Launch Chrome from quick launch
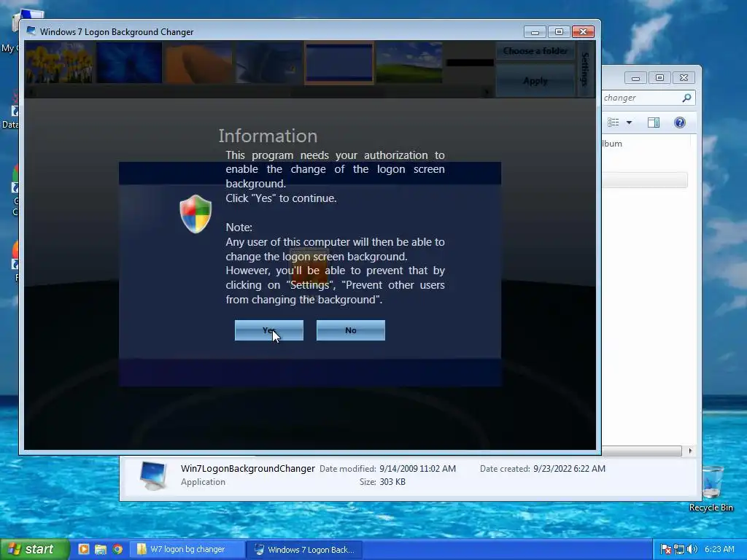The image size is (747, 560). 117,550
